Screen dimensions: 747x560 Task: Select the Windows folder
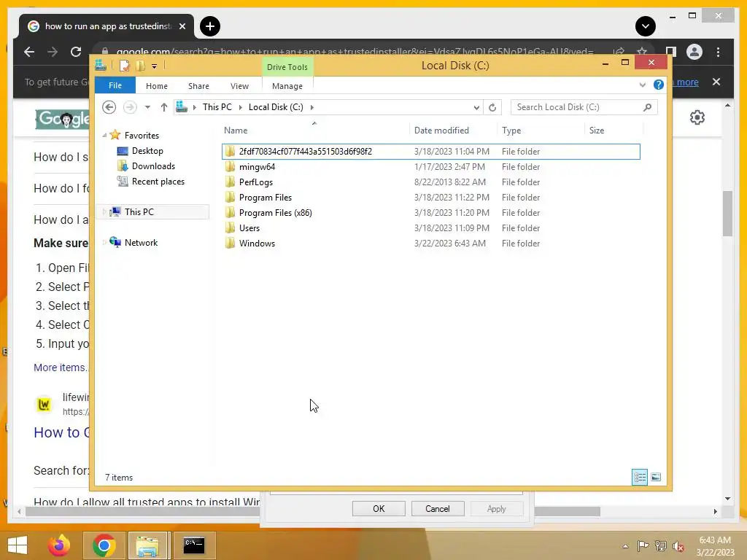click(430, 243)
